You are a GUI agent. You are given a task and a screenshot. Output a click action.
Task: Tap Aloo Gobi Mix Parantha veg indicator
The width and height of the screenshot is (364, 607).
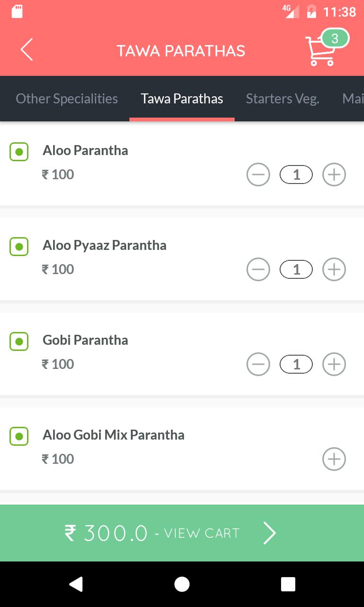tap(19, 436)
